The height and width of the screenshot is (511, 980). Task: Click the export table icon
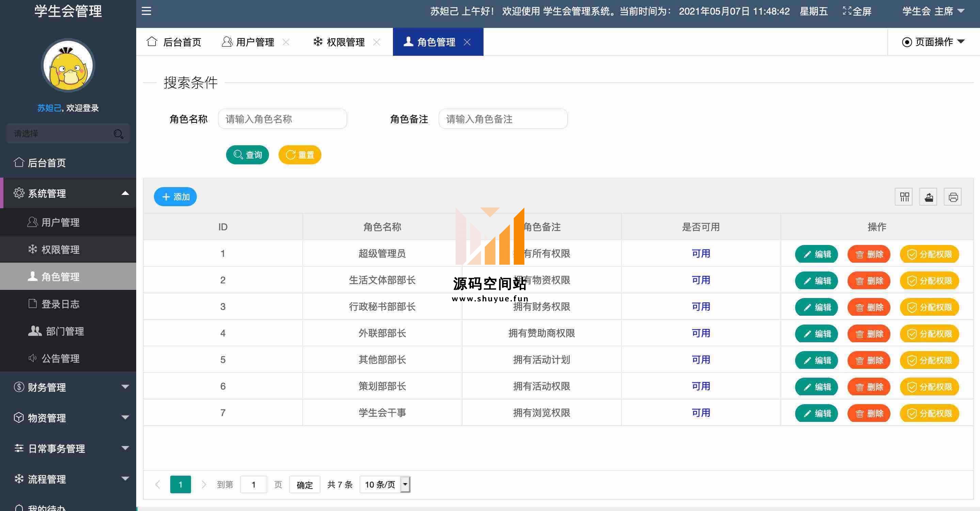point(928,197)
